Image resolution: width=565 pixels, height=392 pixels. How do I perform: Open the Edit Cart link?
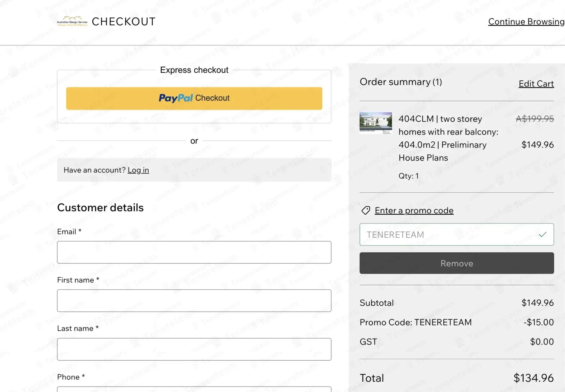536,84
